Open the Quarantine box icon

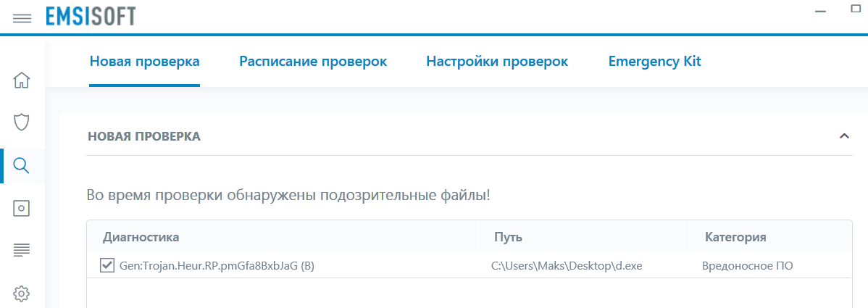point(22,208)
